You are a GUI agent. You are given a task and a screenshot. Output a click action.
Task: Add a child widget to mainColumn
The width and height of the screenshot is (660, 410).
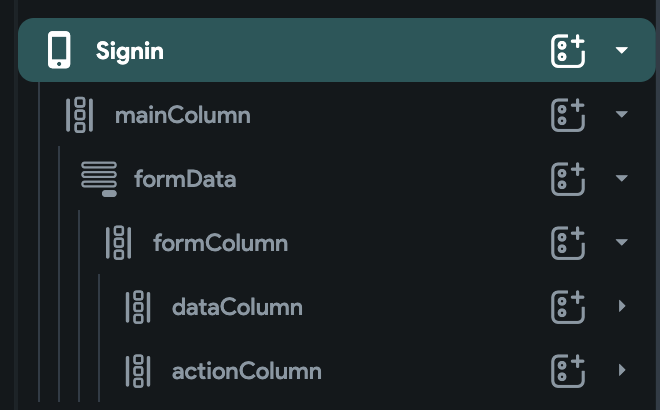[568, 115]
